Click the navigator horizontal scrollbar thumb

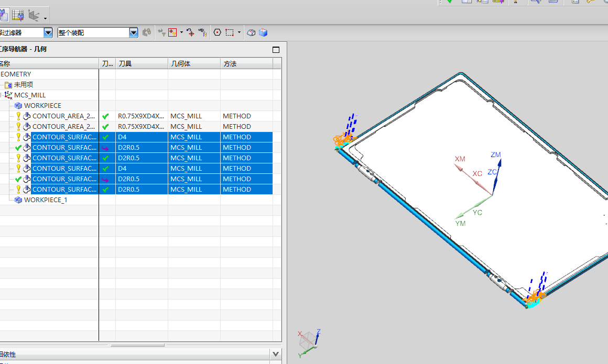click(x=137, y=345)
